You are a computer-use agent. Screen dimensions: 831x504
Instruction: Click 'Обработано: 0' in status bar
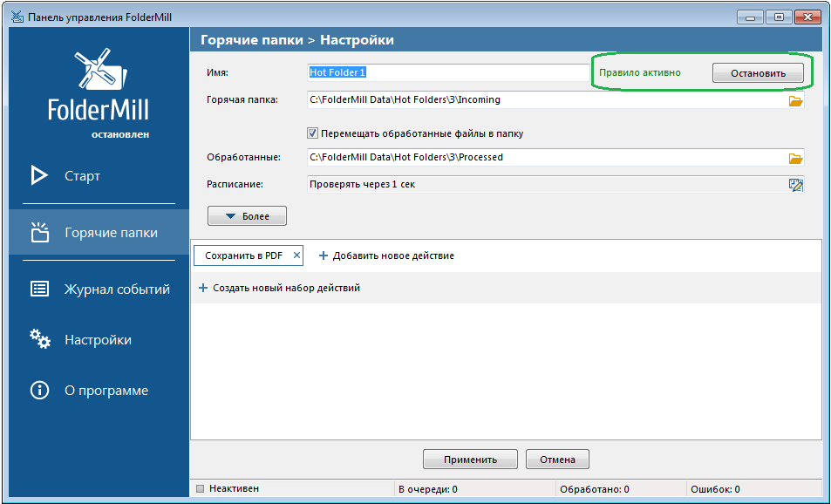tap(594, 489)
